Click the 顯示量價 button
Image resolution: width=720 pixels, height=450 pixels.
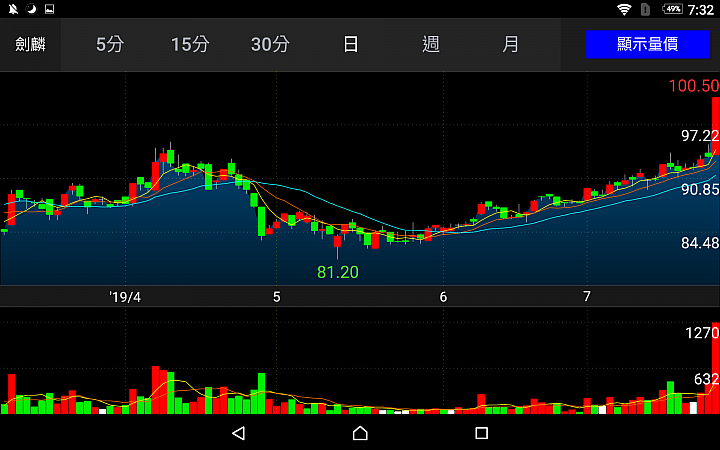[647, 45]
